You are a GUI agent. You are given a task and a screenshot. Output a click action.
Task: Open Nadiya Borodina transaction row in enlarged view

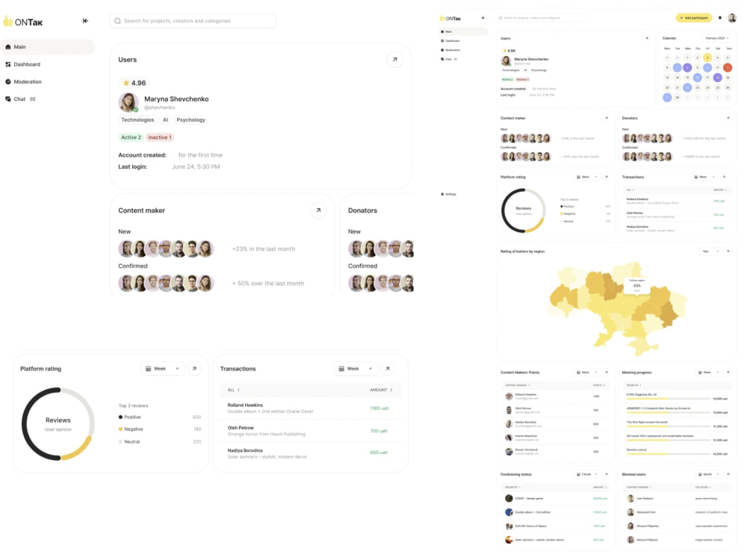point(310,453)
